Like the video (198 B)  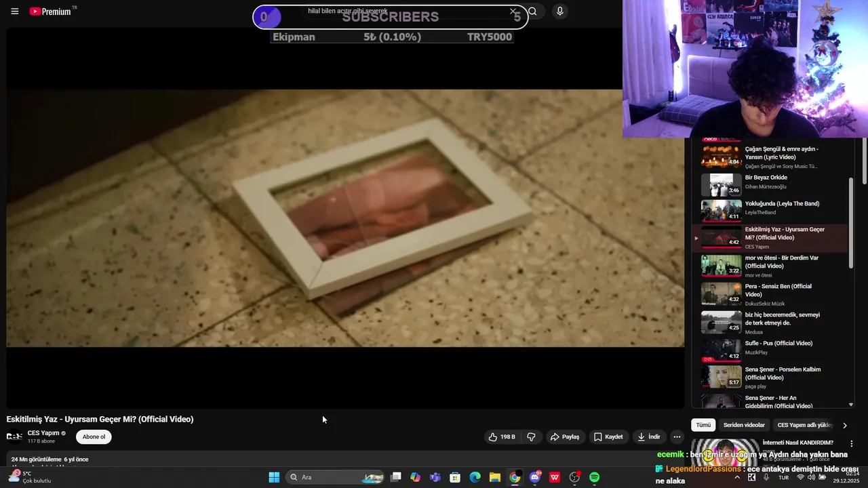pos(502,437)
